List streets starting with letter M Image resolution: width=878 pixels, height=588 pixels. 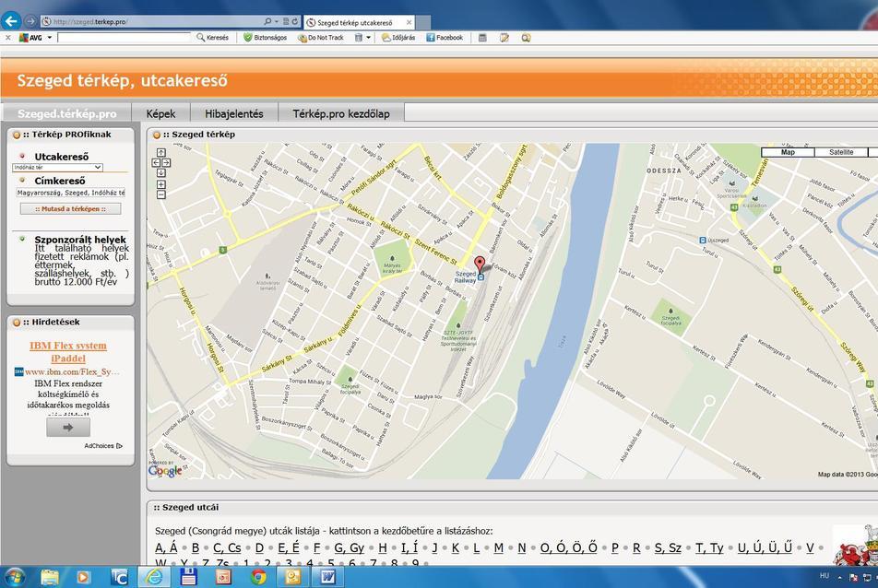[x=498, y=547]
